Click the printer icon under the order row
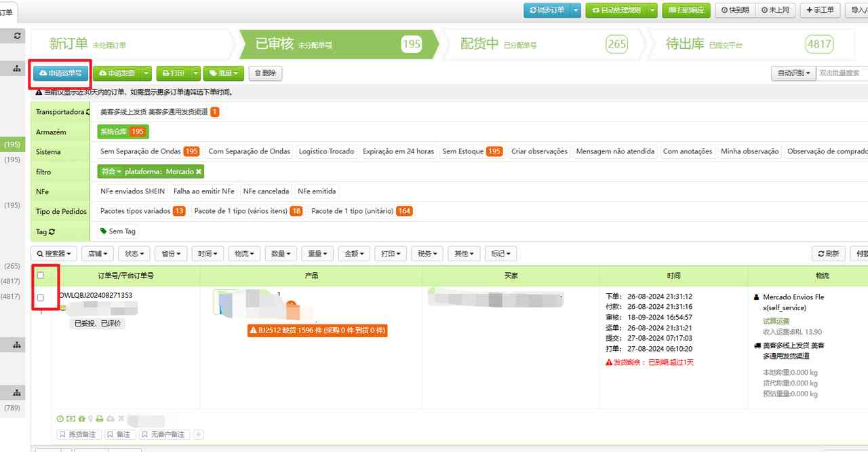Screen dimensions: 868x452 (100, 419)
